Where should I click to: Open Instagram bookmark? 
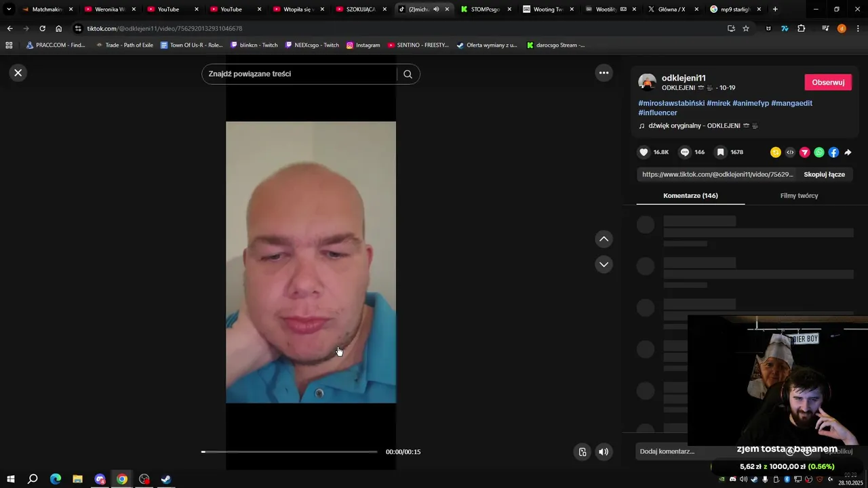click(x=363, y=45)
